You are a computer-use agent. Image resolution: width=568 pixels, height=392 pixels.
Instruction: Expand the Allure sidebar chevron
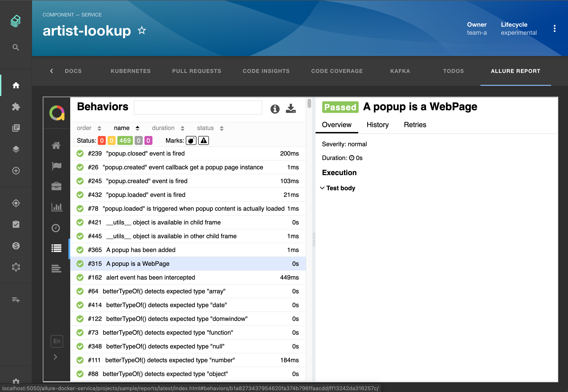click(56, 357)
